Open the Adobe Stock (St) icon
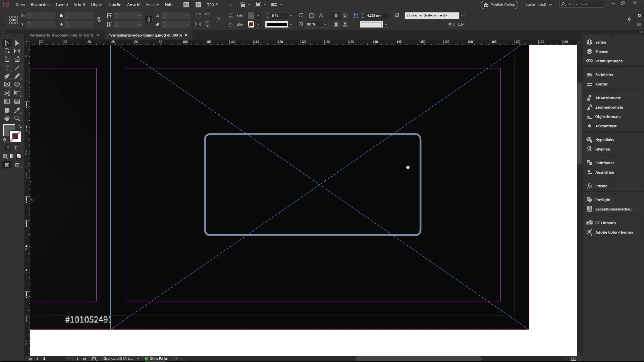 click(198, 5)
